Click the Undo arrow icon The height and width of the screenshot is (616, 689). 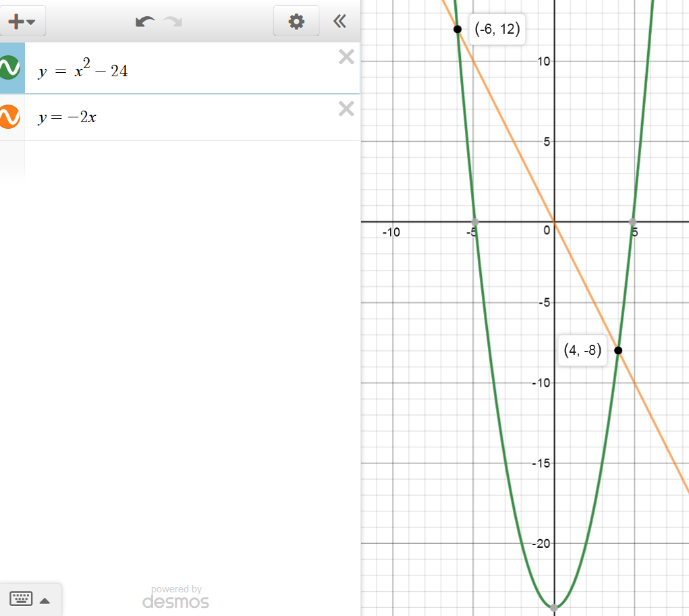coord(144,22)
